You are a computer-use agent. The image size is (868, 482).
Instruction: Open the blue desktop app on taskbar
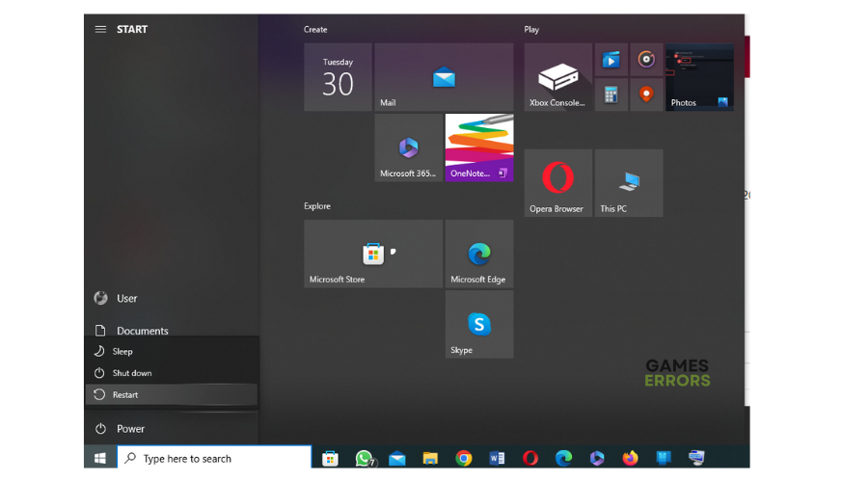[x=664, y=458]
